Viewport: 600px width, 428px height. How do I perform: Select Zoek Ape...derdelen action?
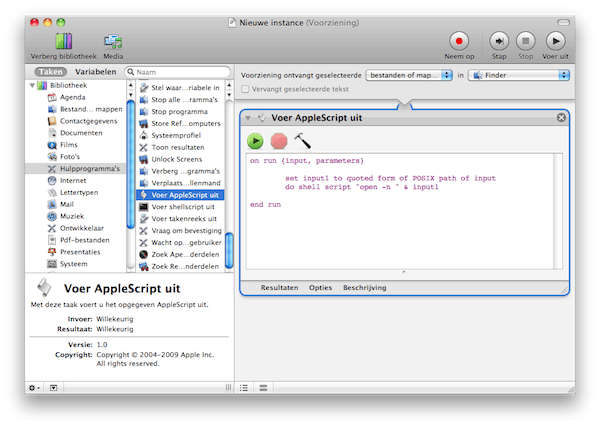pyautogui.click(x=180, y=254)
